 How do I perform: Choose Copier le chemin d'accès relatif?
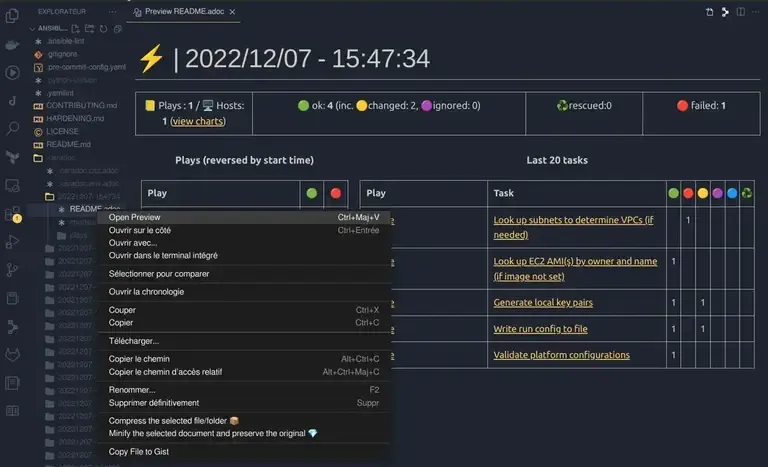(x=244, y=372)
